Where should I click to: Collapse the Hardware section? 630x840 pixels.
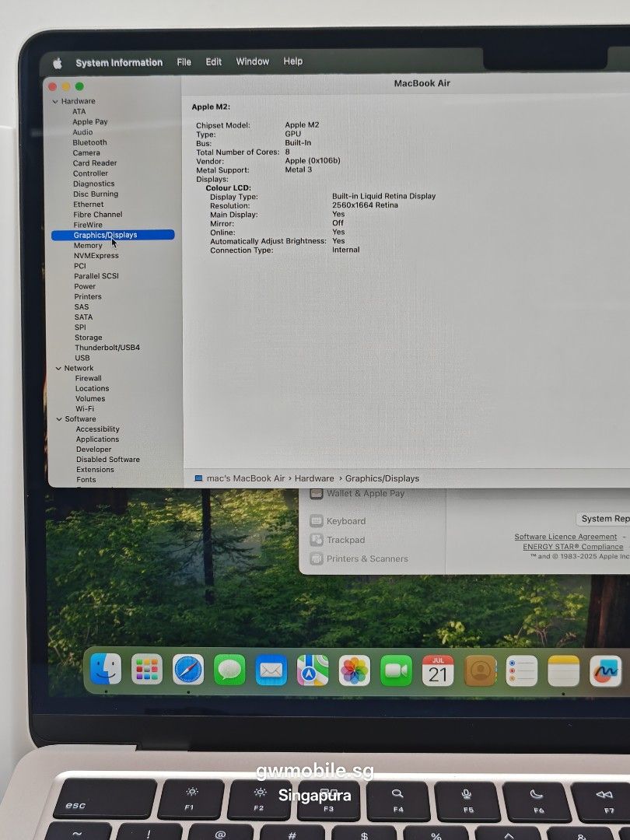pyautogui.click(x=55, y=101)
